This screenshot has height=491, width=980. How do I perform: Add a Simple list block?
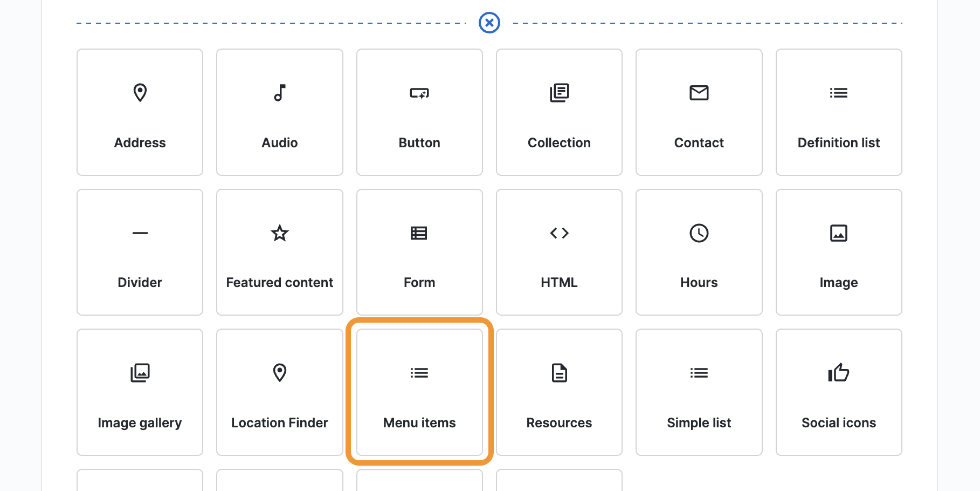pyautogui.click(x=699, y=392)
